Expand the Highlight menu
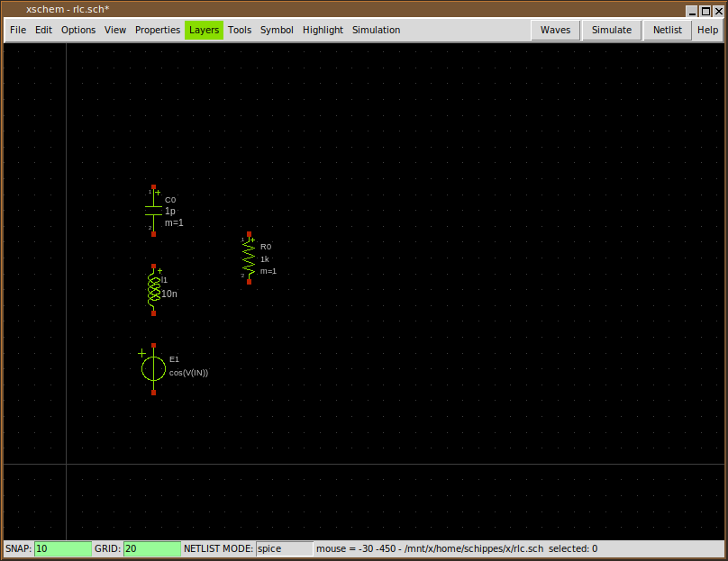The height and width of the screenshot is (561, 728). click(x=323, y=30)
